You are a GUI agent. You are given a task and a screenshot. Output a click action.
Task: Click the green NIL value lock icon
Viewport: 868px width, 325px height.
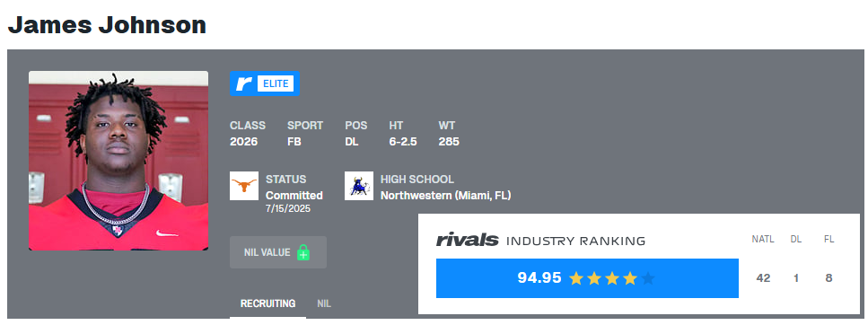click(x=302, y=252)
